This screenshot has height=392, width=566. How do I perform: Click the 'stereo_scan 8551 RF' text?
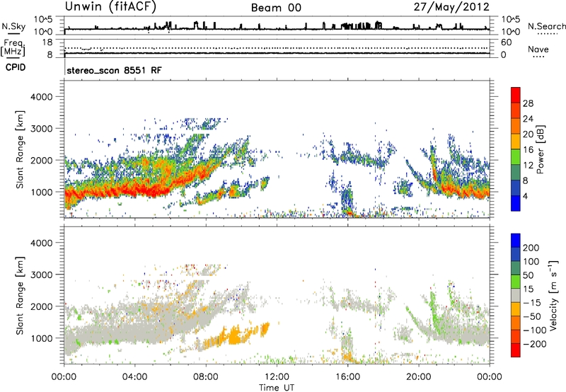[115, 70]
